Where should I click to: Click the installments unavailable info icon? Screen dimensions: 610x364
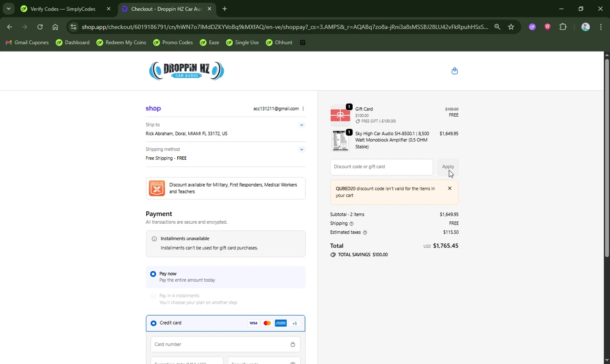coord(154,239)
